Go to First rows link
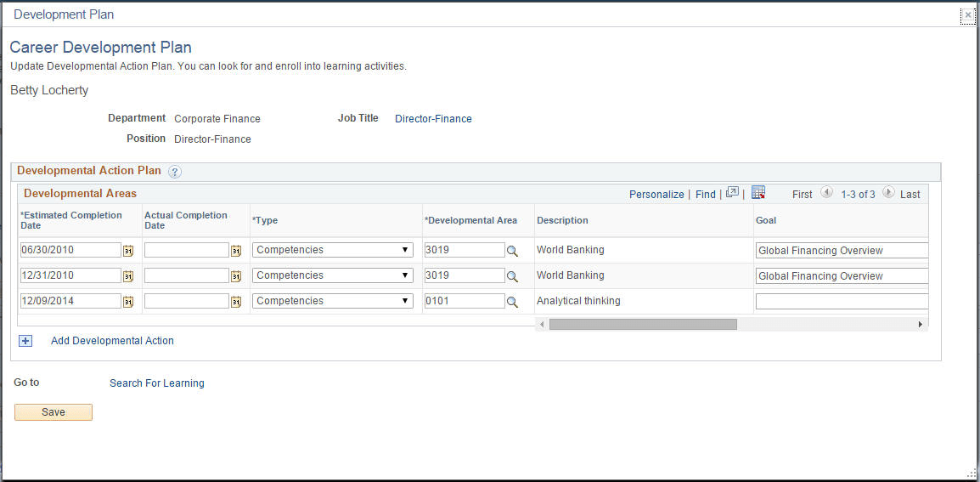The width and height of the screenshot is (980, 482). (802, 195)
